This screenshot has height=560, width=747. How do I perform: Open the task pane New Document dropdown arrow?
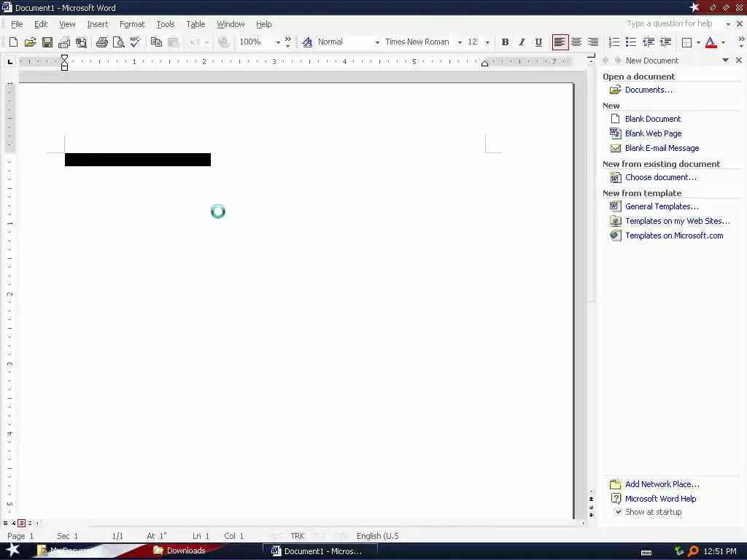point(725,60)
